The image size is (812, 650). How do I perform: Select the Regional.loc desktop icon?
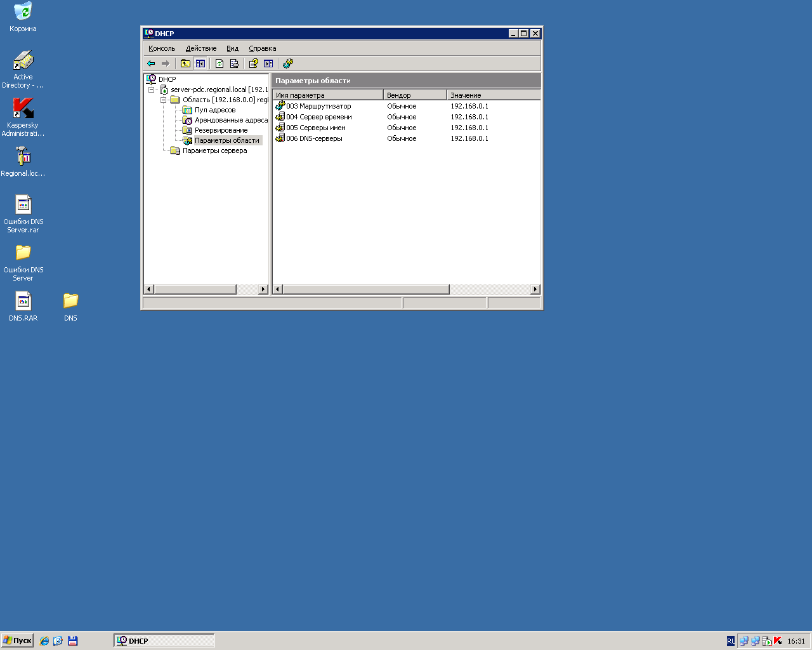23,162
